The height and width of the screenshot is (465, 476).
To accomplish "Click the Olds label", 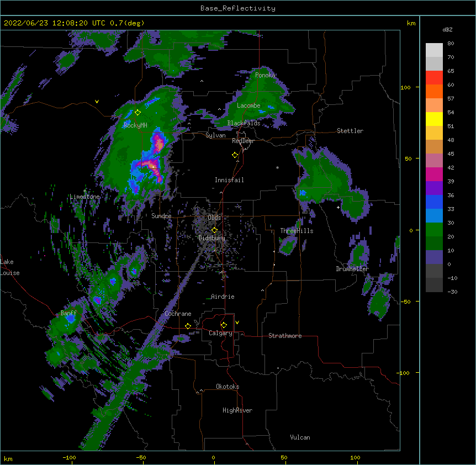I will coord(214,218).
